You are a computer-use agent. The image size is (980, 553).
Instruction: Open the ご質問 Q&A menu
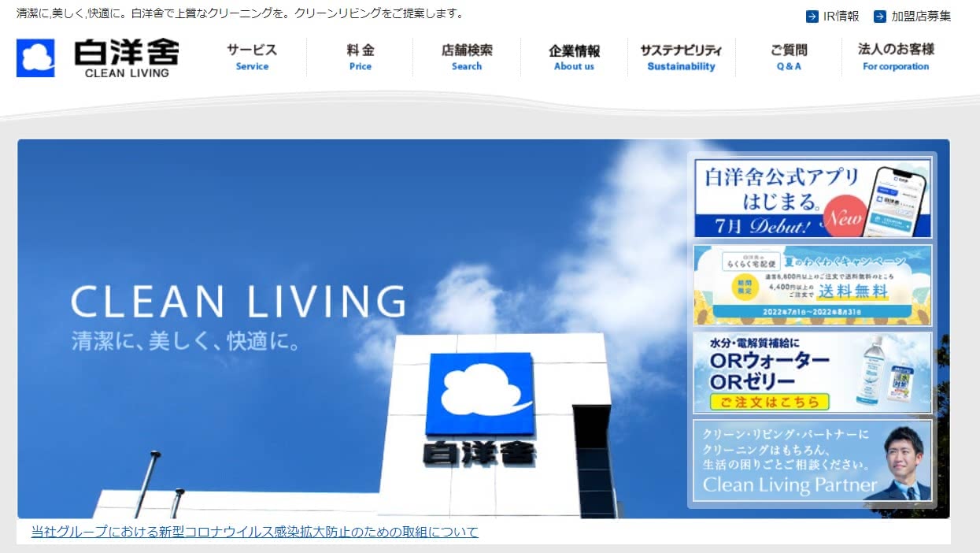[x=789, y=58]
